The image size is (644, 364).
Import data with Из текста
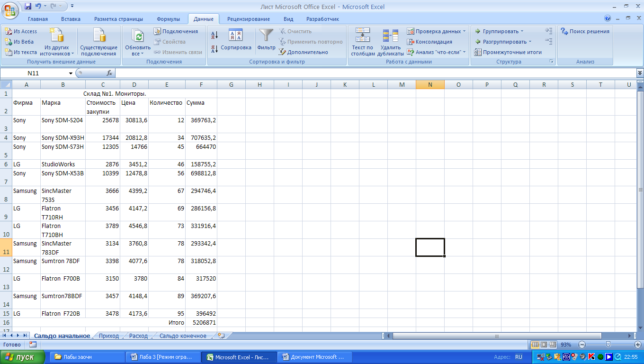(21, 52)
